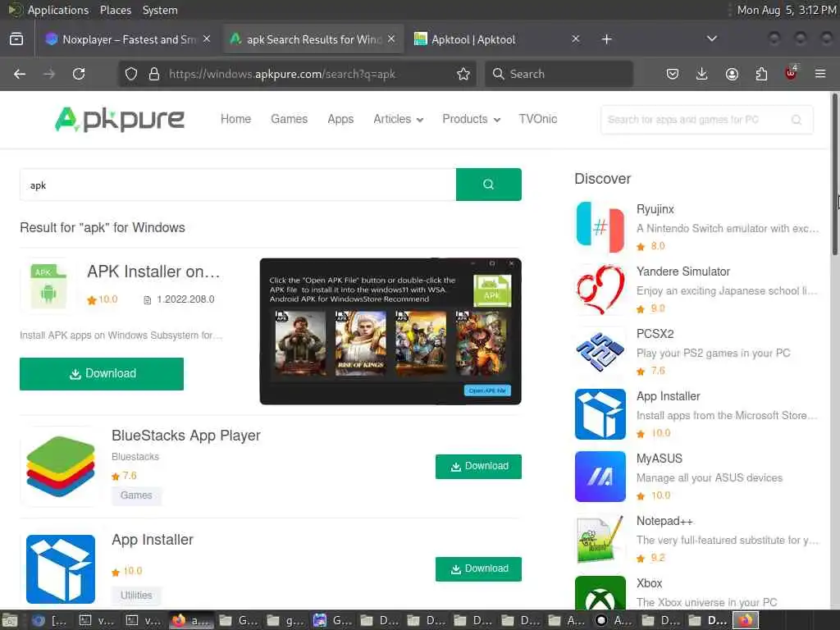Click the APKPure logo
The height and width of the screenshot is (630, 840).
pyautogui.click(x=120, y=119)
